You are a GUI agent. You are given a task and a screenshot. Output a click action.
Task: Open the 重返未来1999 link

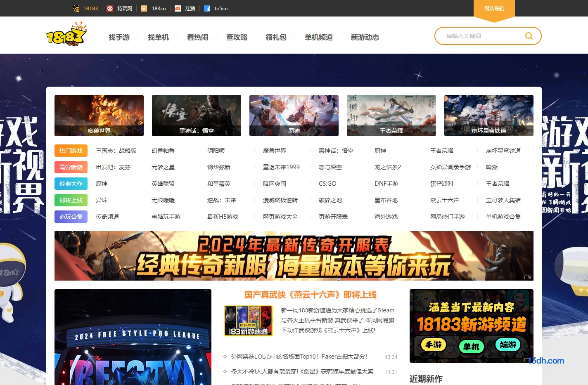281,167
